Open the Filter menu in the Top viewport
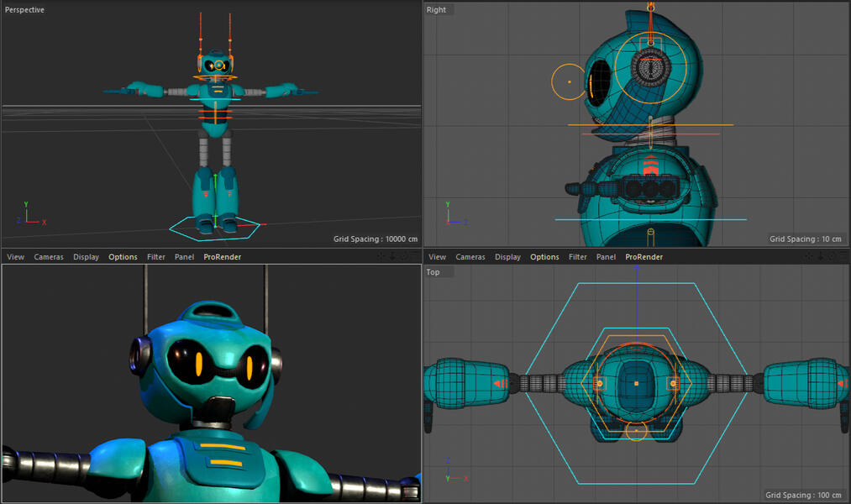Image resolution: width=851 pixels, height=504 pixels. pyautogui.click(x=578, y=257)
